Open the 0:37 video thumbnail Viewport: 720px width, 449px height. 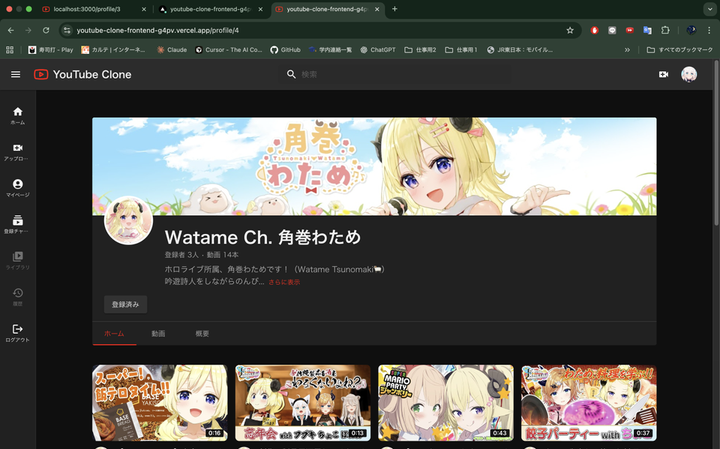point(589,403)
